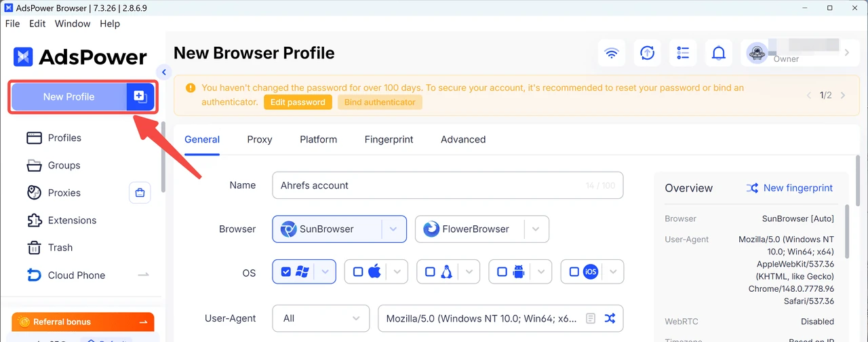
Task: Switch to the Advanced tab
Action: pos(463,140)
